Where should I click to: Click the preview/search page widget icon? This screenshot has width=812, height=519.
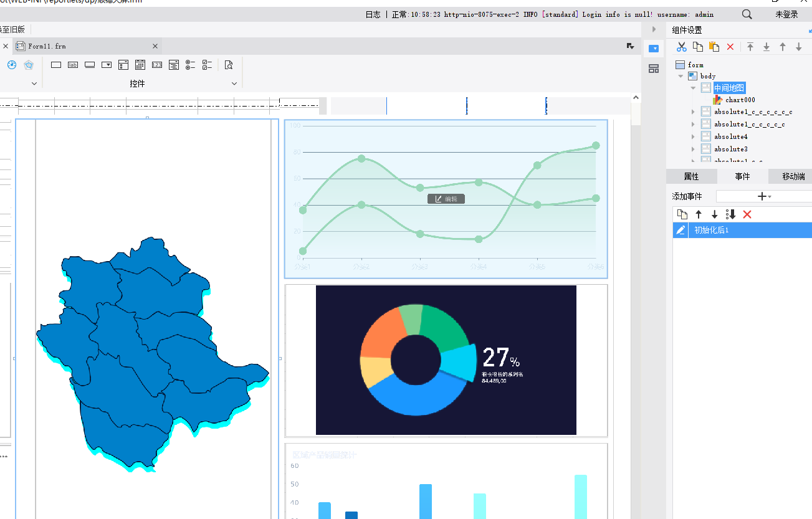click(x=229, y=65)
